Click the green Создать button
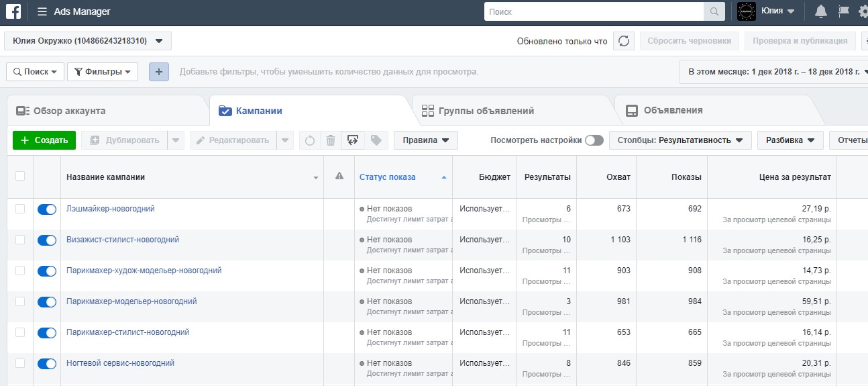868x386 pixels. (x=44, y=140)
